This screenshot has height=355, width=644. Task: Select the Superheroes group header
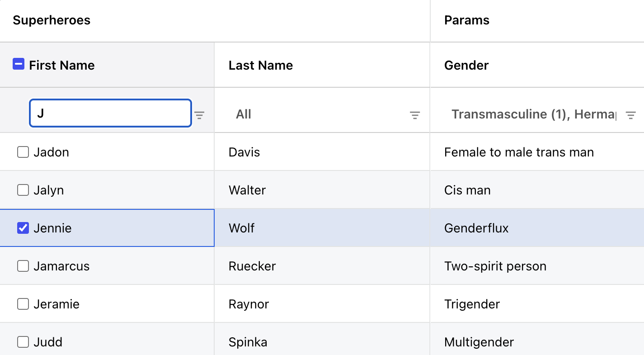51,20
